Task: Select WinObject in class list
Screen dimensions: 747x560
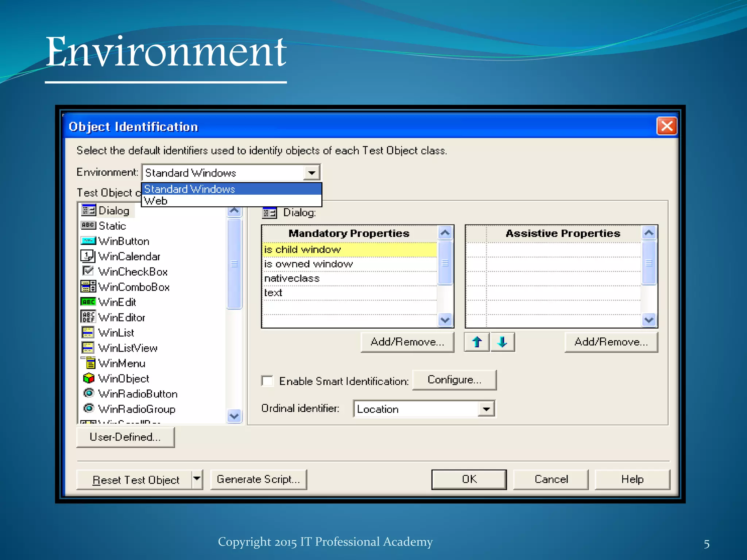Action: [124, 379]
